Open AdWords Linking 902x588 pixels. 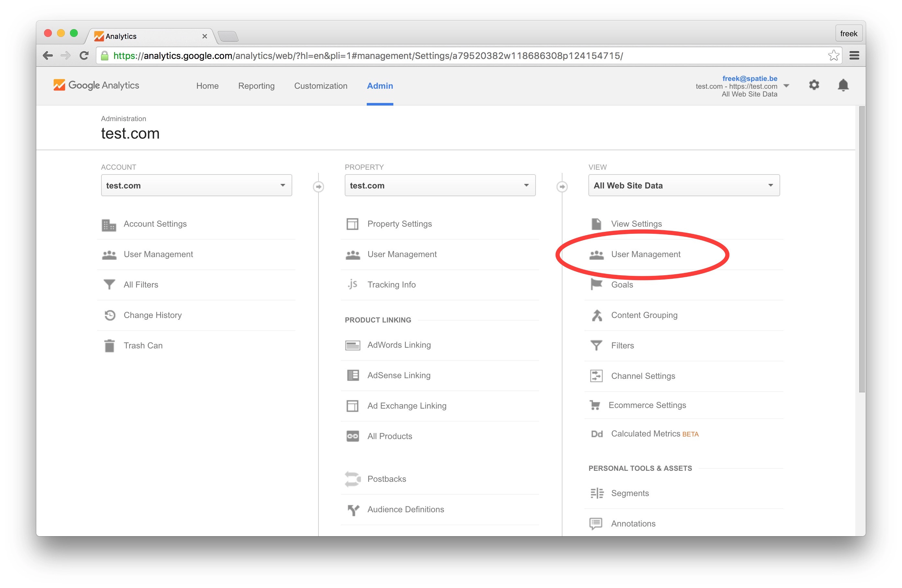click(x=399, y=345)
